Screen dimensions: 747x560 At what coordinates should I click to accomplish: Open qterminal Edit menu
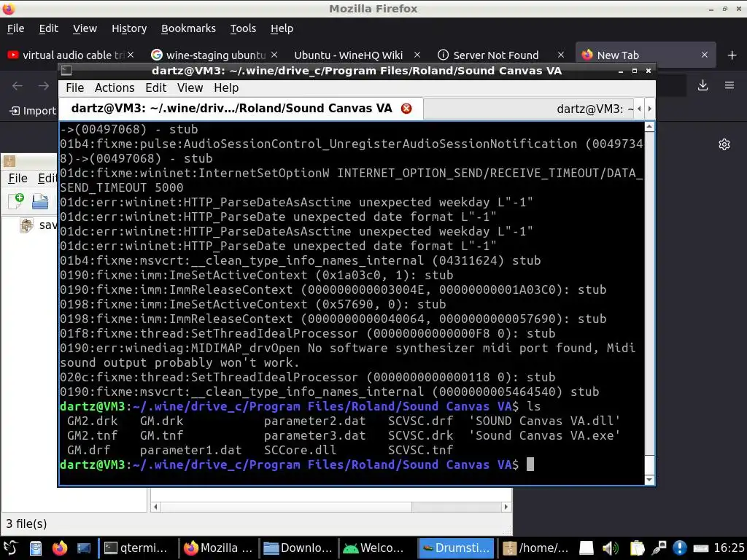156,88
